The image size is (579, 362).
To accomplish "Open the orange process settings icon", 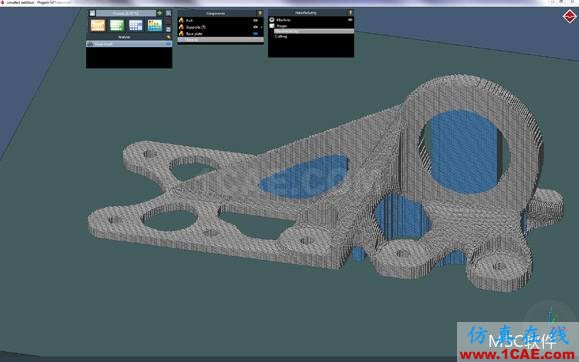I will click(98, 25).
